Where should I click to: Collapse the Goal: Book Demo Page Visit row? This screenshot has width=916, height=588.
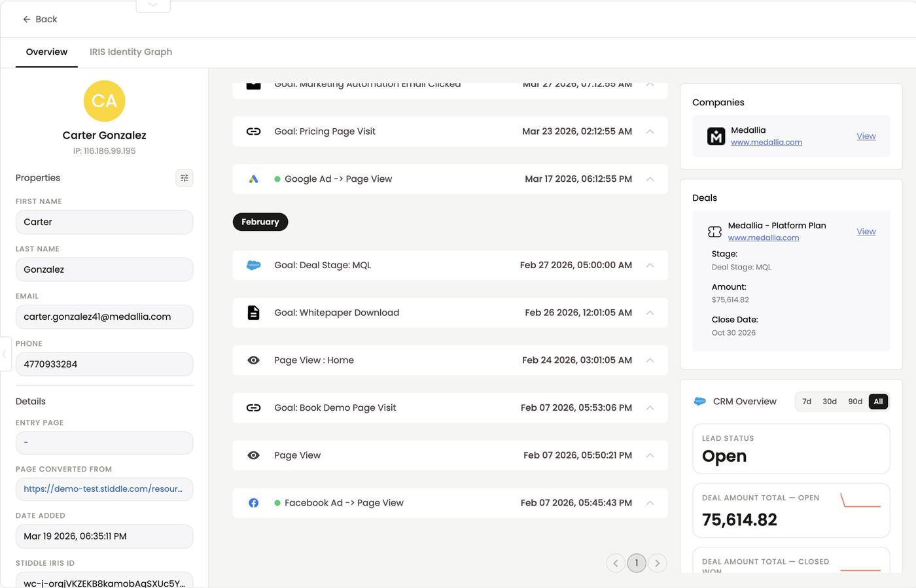650,408
